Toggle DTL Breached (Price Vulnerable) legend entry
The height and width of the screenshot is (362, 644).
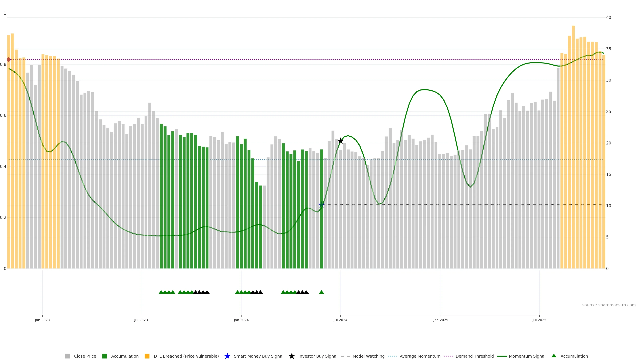(186, 356)
